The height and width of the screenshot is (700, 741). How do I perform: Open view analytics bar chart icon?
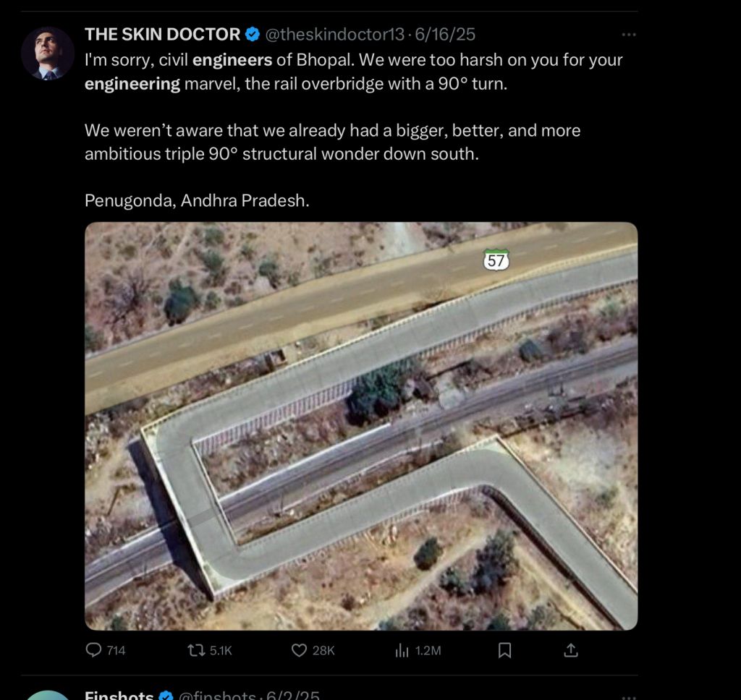pos(402,650)
